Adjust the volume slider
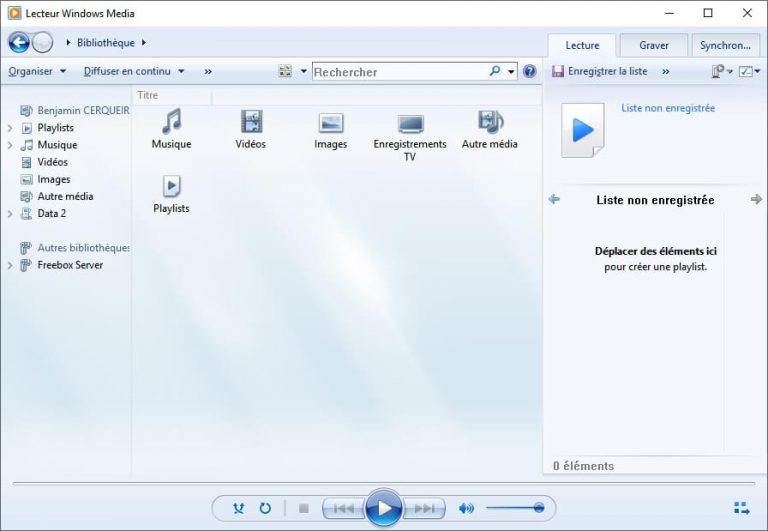This screenshot has height=531, width=768. (x=515, y=508)
